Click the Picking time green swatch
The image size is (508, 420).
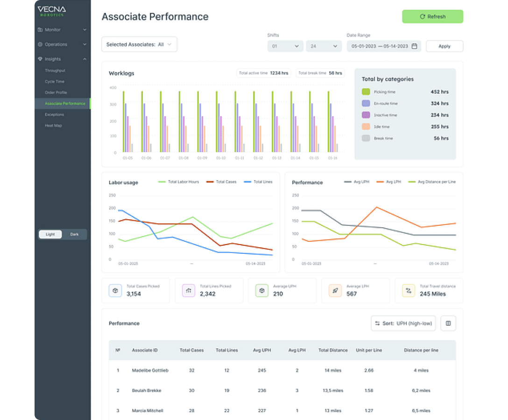point(366,92)
